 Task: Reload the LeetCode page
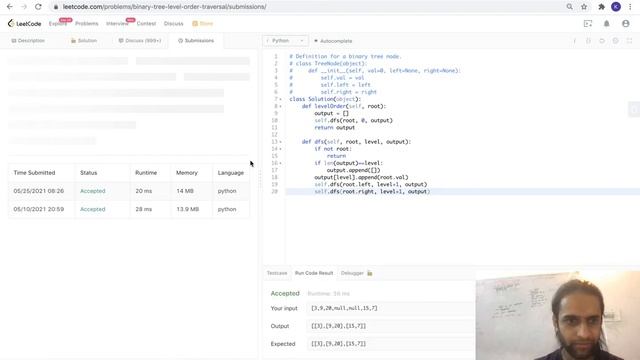coord(38,7)
